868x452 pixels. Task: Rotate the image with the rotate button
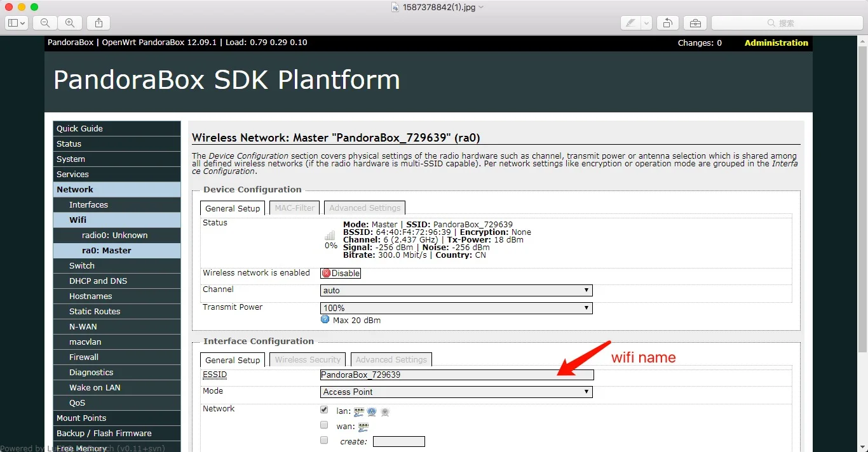[x=668, y=23]
